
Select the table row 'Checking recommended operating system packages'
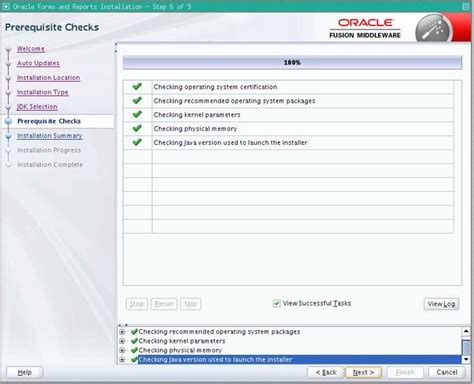(288, 101)
